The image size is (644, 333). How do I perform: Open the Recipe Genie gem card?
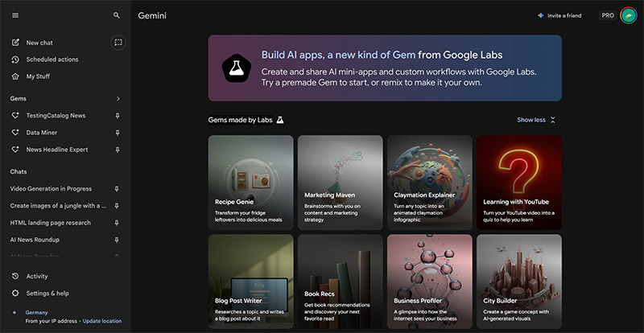point(250,182)
